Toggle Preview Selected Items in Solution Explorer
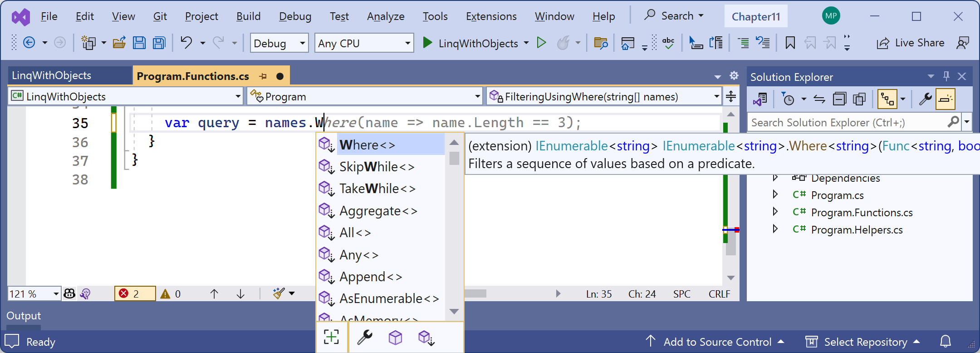Screen dimensions: 980x353 coord(946,99)
